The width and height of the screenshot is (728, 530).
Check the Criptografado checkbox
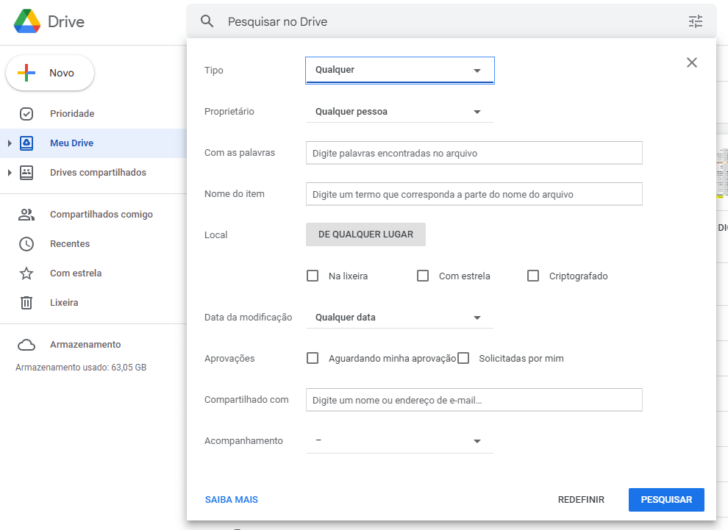(533, 276)
